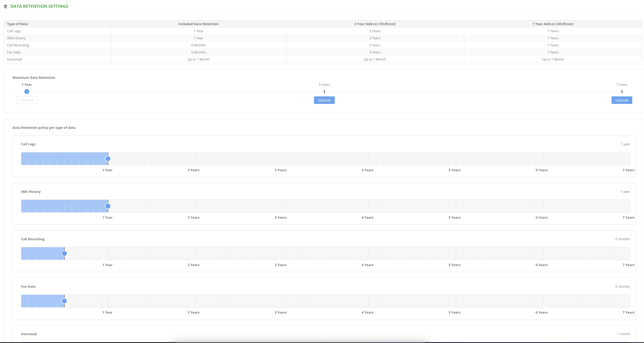Click the Maximum Data Retention heading

click(34, 78)
